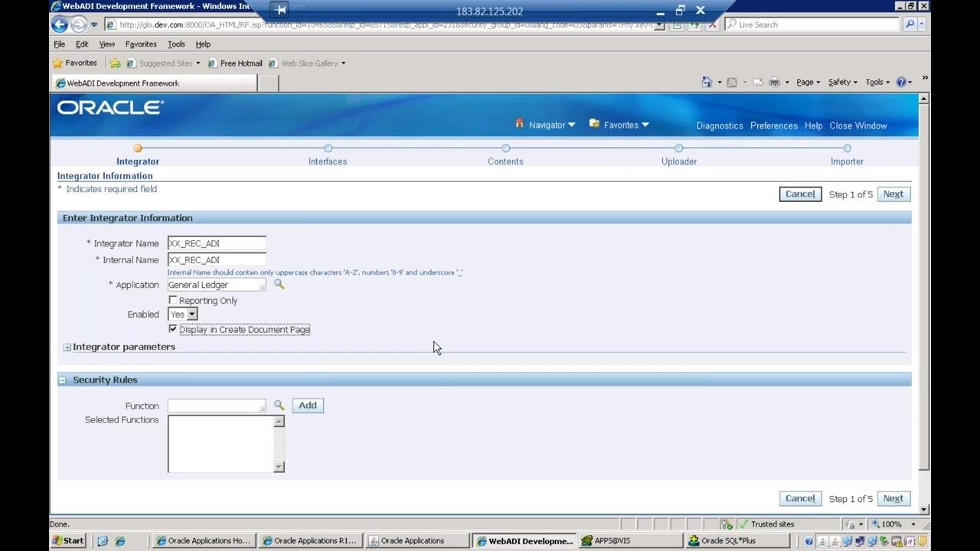Uncheck Display in Create Document Page
980x551 pixels.
click(x=173, y=329)
